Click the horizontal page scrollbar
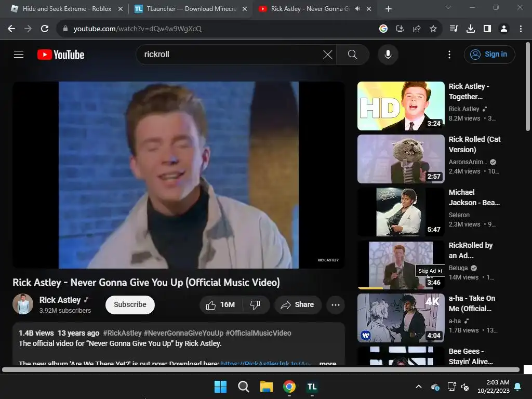Screen dimensions: 532x399 (x=261, y=369)
